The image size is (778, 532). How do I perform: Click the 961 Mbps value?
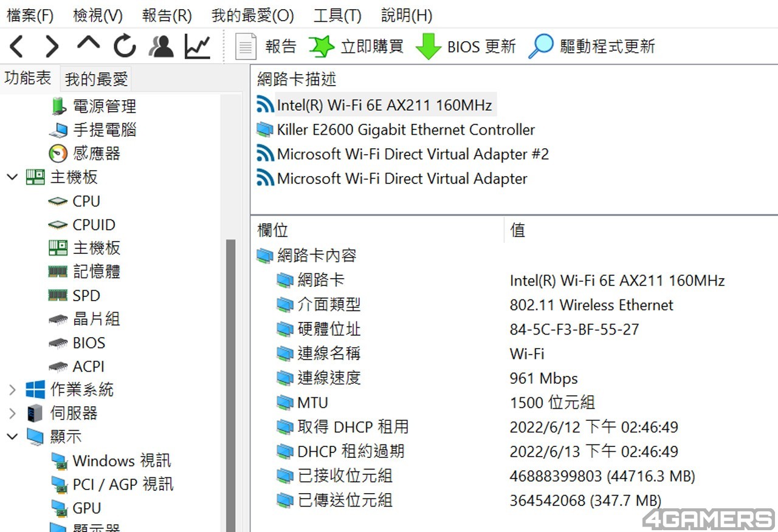[x=544, y=378]
